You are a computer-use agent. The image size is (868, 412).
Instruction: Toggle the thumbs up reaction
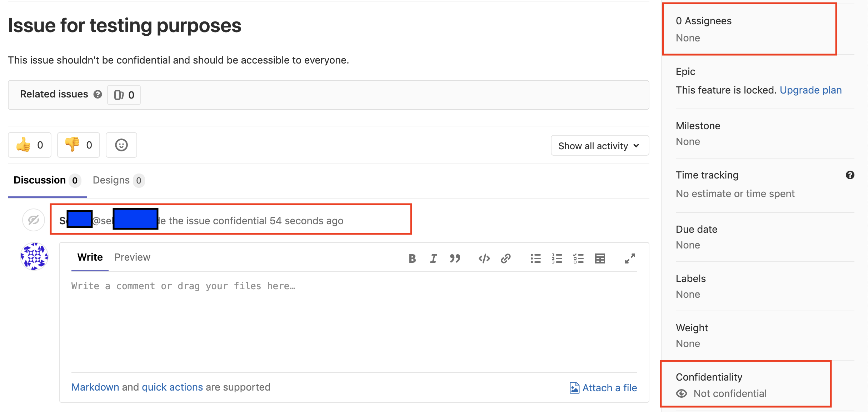click(30, 145)
